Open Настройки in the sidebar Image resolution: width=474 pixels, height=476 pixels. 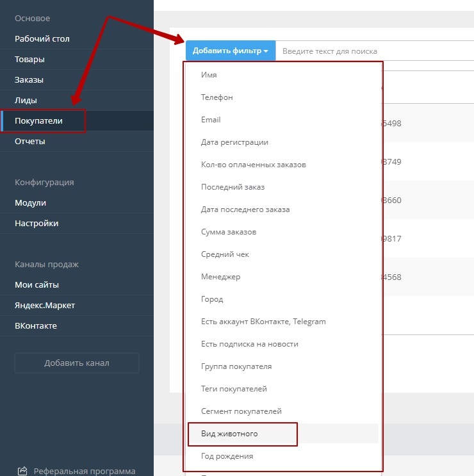pyautogui.click(x=37, y=223)
